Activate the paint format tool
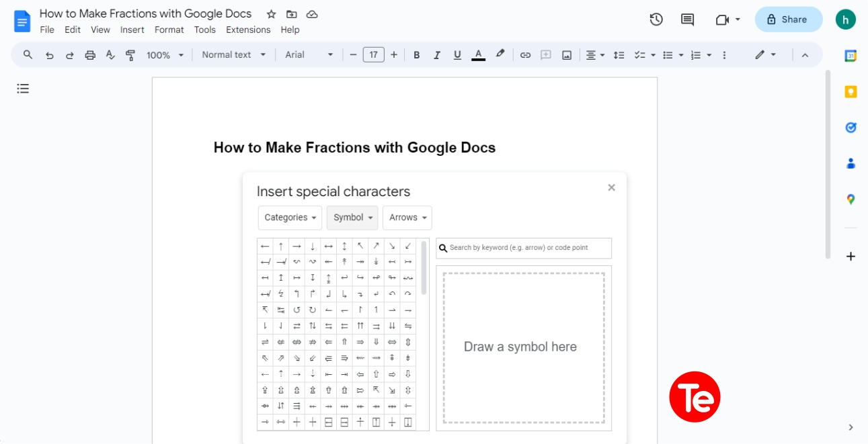The height and width of the screenshot is (444, 868). [x=130, y=55]
